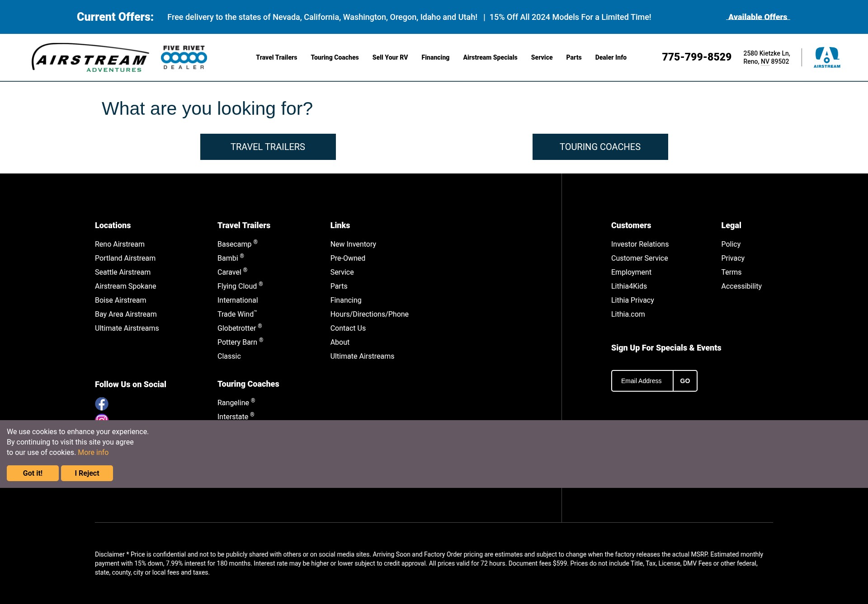Select Sell Your RV in navigation

390,57
